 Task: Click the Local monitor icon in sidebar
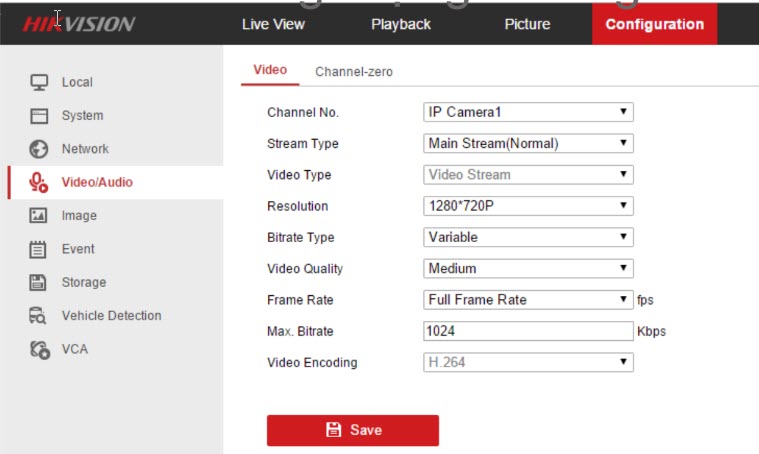click(x=39, y=82)
